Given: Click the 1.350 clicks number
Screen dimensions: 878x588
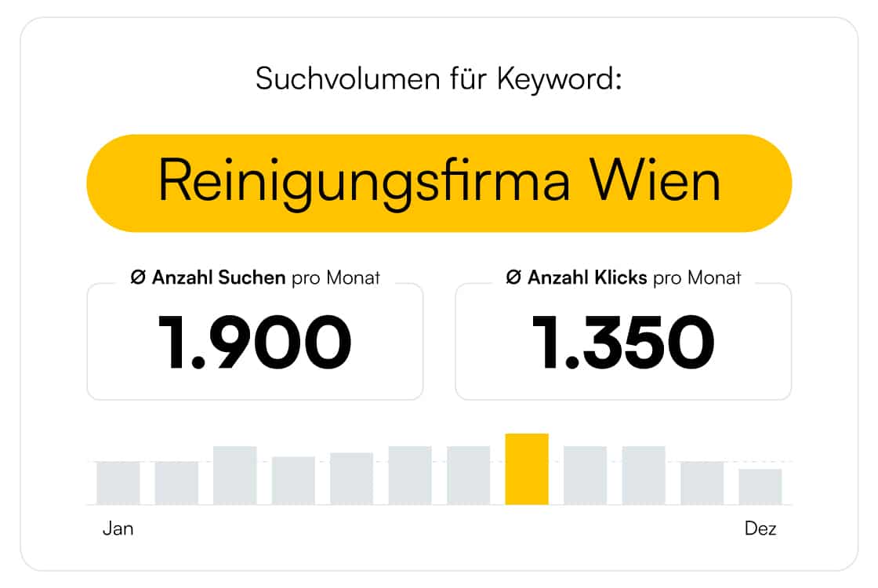Looking at the screenshot, I should pos(623,342).
